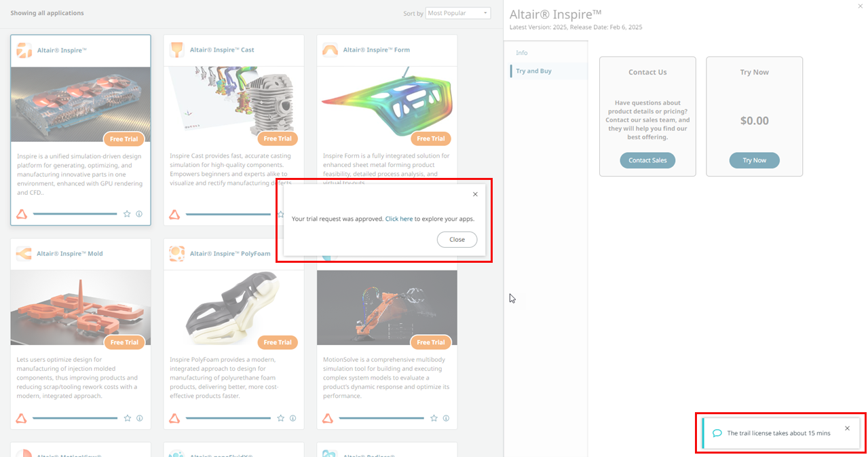
Task: Click the Try Now button
Action: (754, 161)
